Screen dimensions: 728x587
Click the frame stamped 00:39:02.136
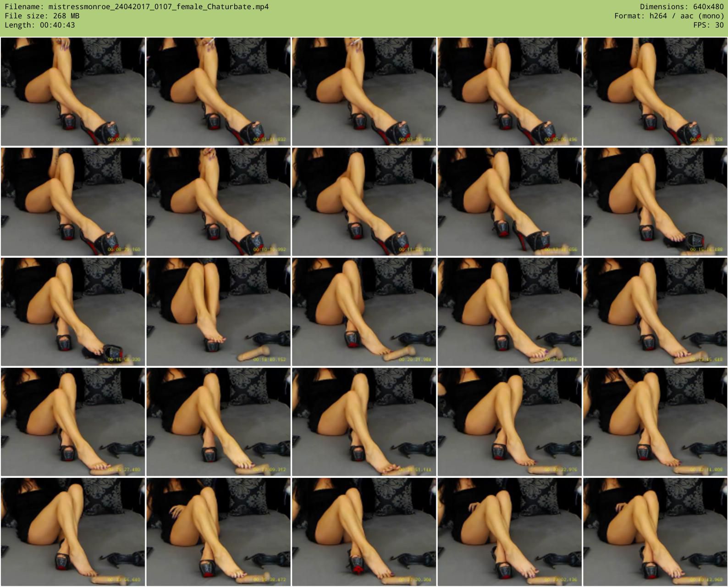pos(509,532)
